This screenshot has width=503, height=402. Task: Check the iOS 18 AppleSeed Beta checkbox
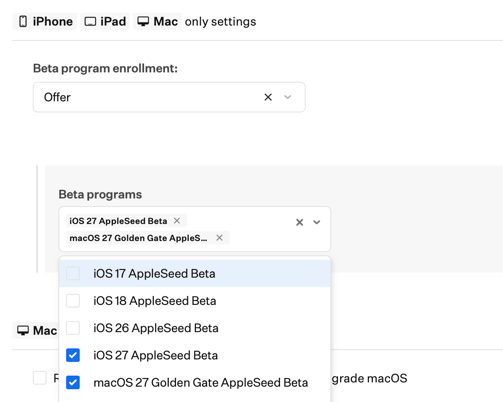[x=73, y=301]
